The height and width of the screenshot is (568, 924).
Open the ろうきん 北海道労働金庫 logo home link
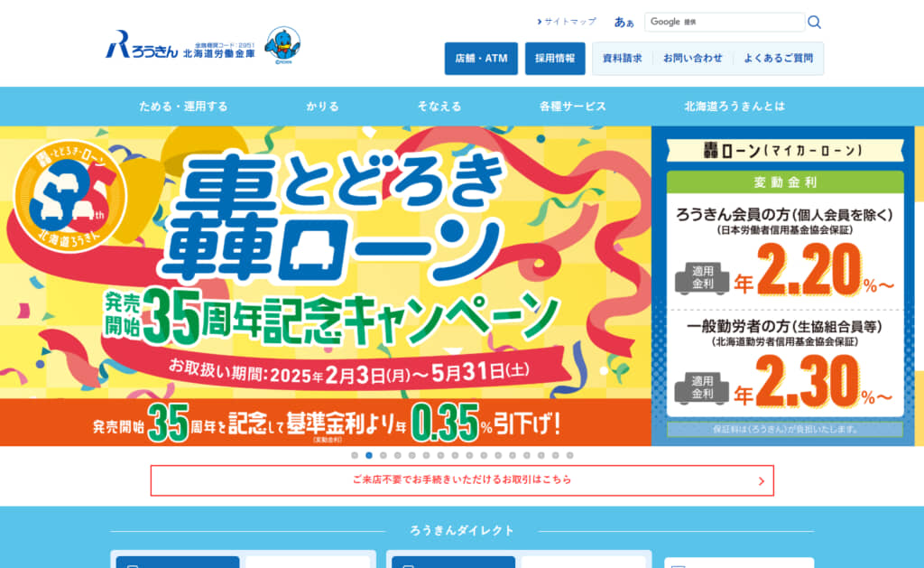click(x=180, y=45)
